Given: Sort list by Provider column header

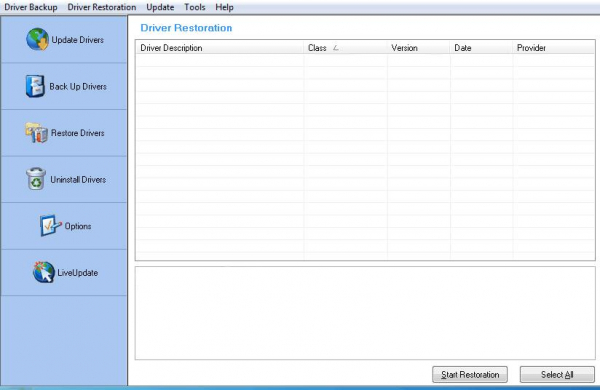Looking at the screenshot, I should coord(554,48).
